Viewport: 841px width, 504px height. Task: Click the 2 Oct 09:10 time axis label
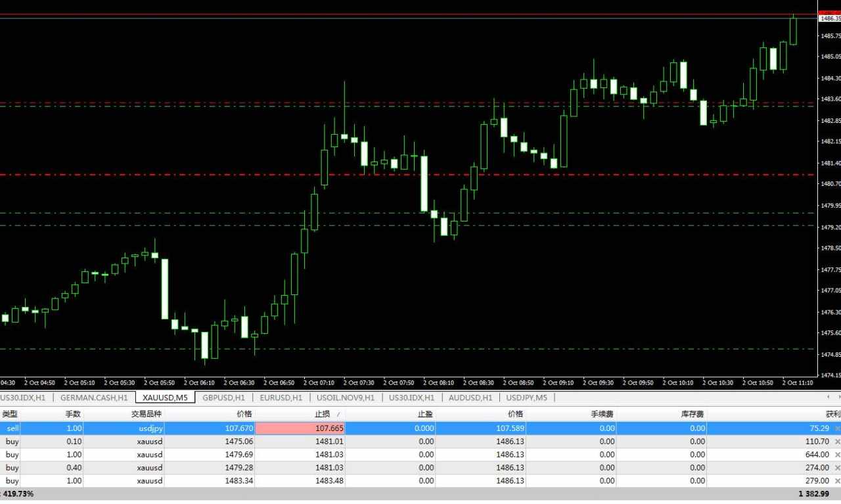[x=557, y=382]
